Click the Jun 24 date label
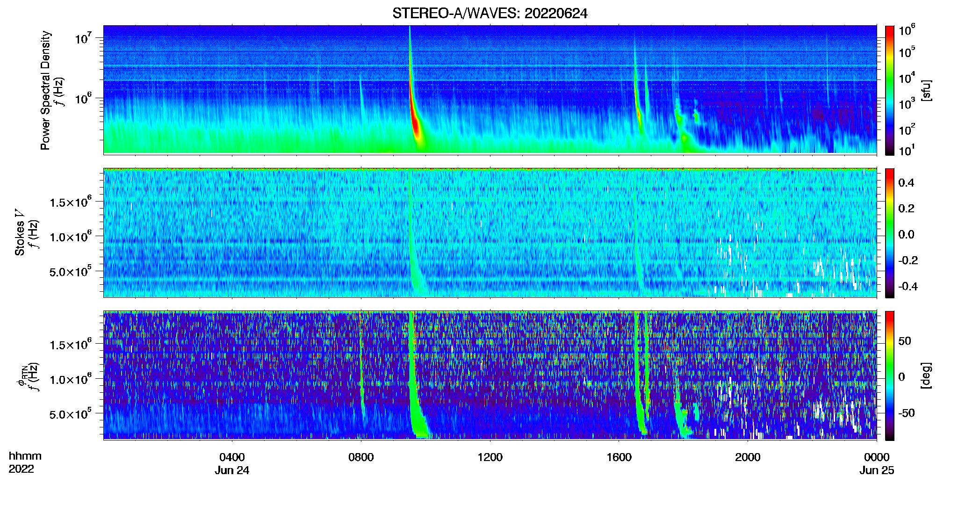Screen dimensions: 980x505 click(232, 470)
